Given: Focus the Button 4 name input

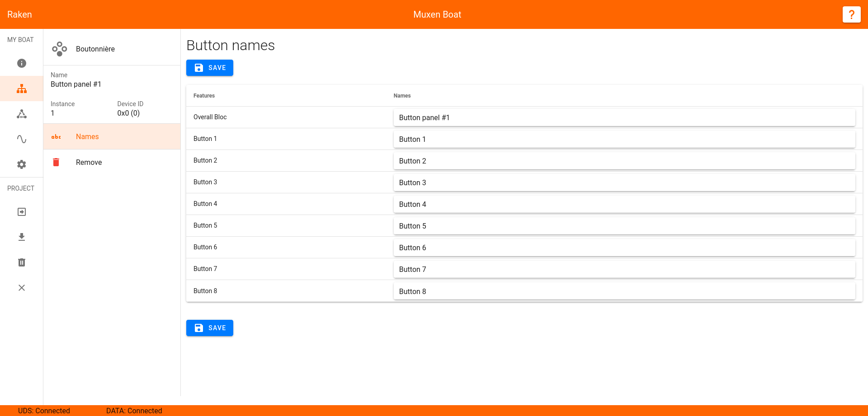Looking at the screenshot, I should coord(624,204).
